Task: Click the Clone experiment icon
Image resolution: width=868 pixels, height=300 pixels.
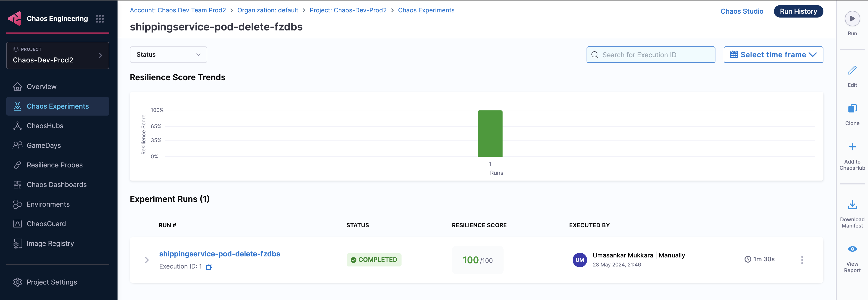Action: point(852,109)
